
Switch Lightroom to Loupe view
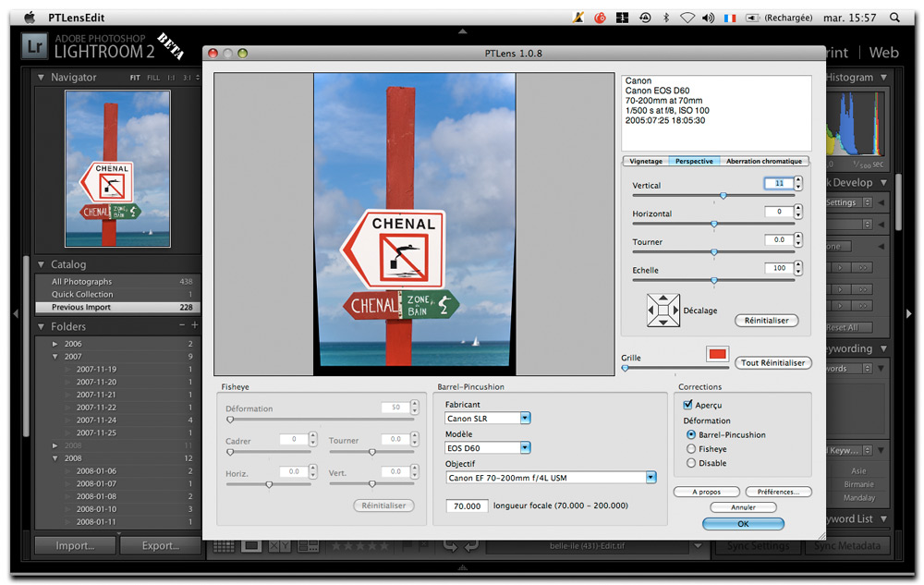click(x=250, y=546)
